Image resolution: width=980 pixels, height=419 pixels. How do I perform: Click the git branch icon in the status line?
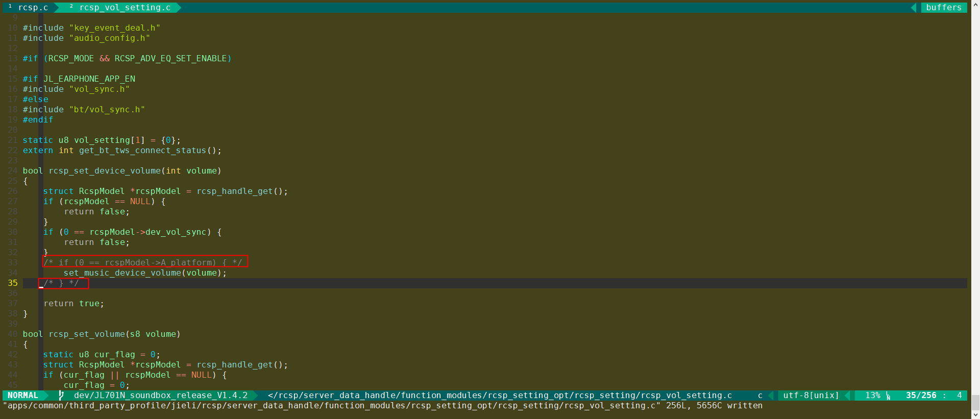[x=61, y=396]
